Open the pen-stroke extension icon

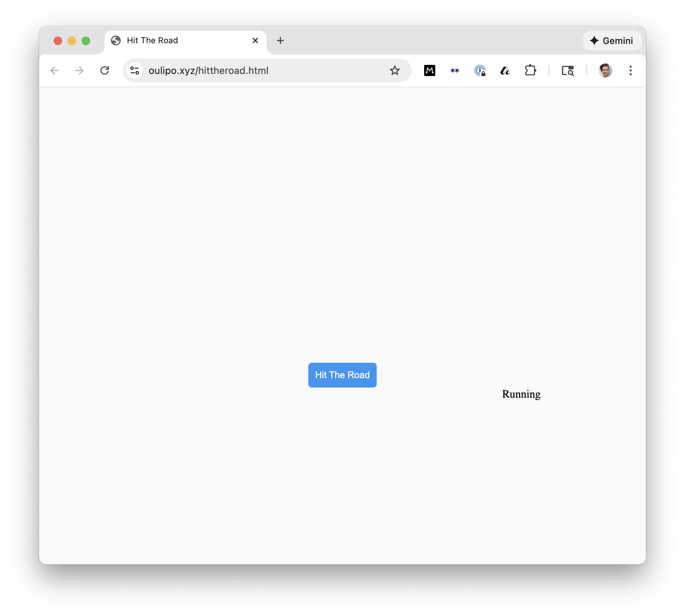pos(505,71)
